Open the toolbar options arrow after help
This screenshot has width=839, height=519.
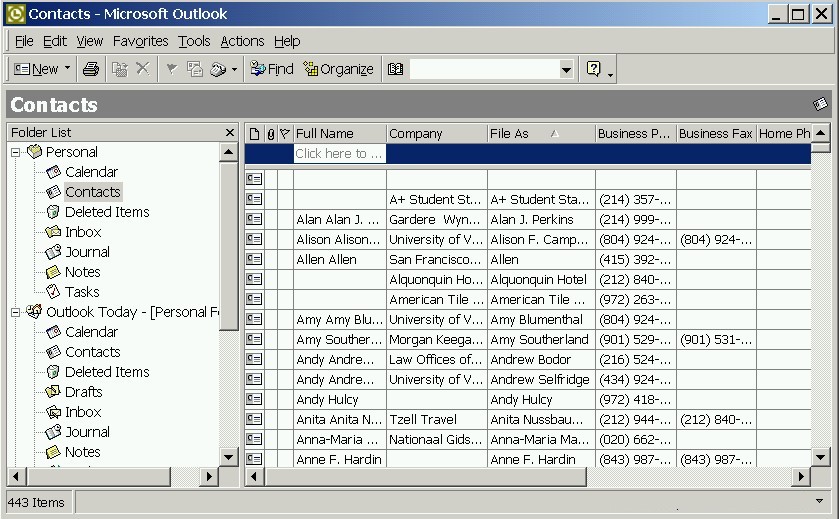pos(611,75)
